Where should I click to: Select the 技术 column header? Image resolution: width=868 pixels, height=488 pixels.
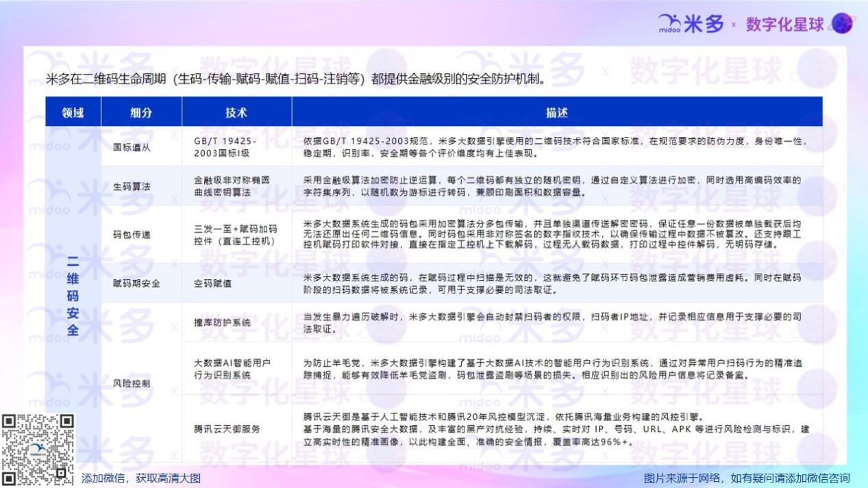pyautogui.click(x=236, y=112)
